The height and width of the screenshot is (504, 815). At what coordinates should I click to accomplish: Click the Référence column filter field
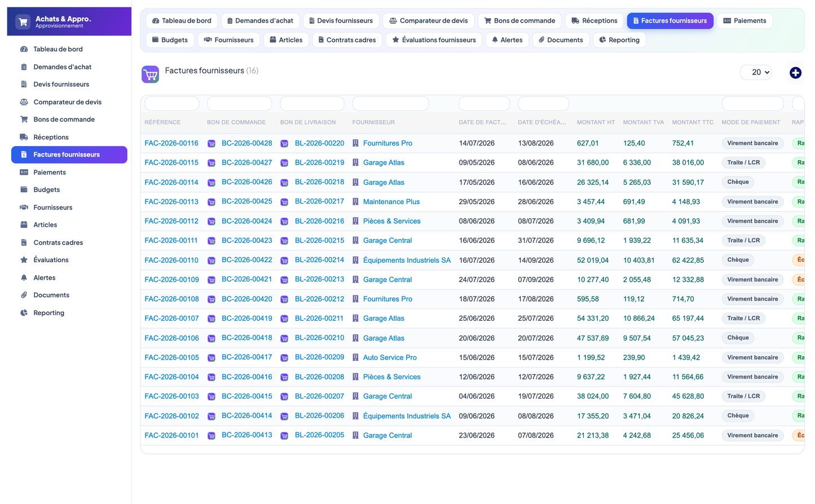(171, 104)
